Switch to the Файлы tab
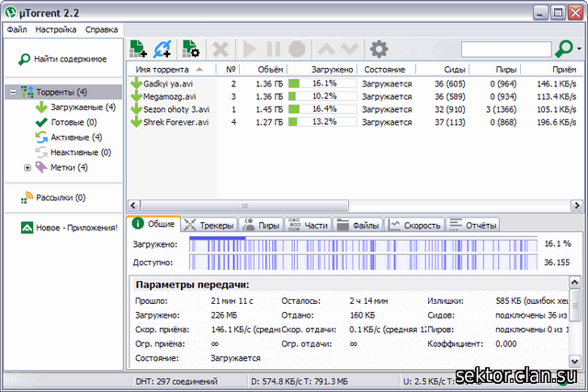The width and height of the screenshot is (588, 392). pyautogui.click(x=358, y=225)
